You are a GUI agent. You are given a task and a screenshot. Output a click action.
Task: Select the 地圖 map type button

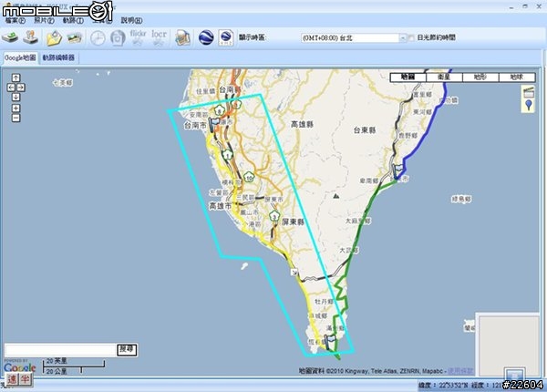click(408, 77)
